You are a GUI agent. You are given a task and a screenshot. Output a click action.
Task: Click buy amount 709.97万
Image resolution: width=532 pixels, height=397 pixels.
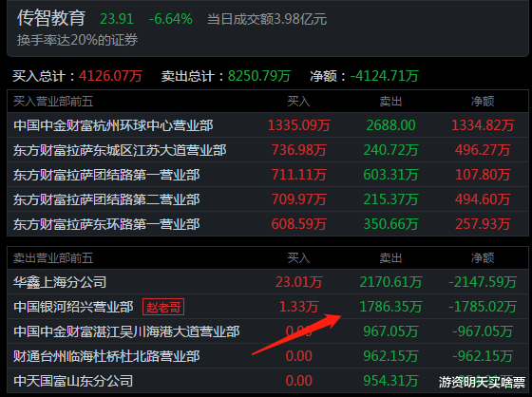[299, 199]
